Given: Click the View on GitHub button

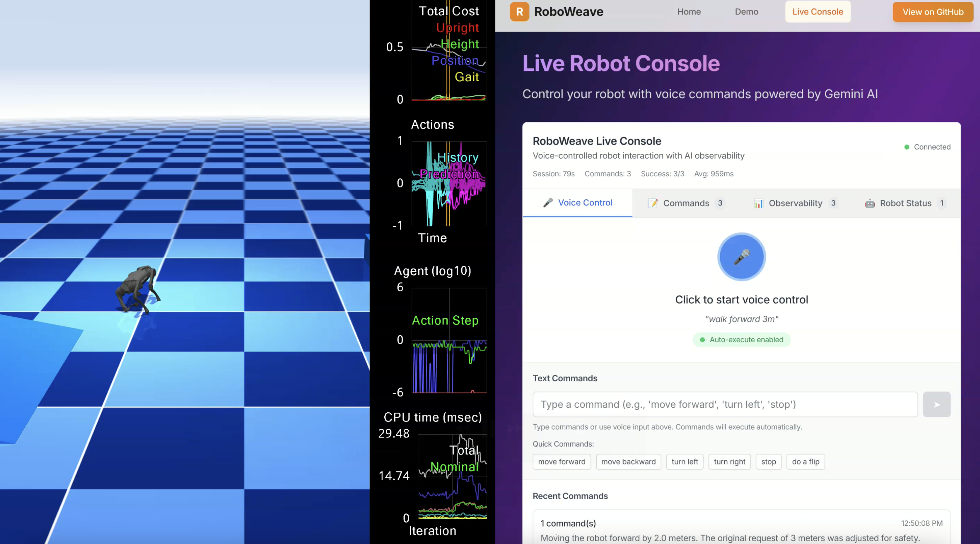Looking at the screenshot, I should [933, 12].
